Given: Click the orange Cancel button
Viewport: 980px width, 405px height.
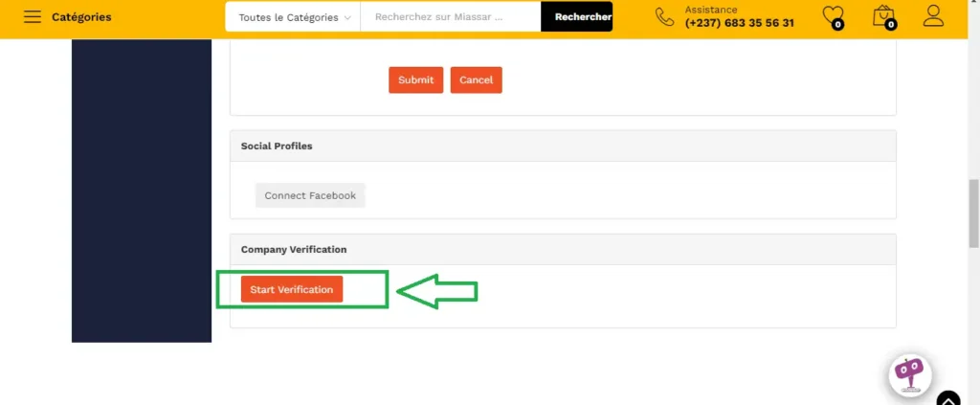Looking at the screenshot, I should point(476,80).
